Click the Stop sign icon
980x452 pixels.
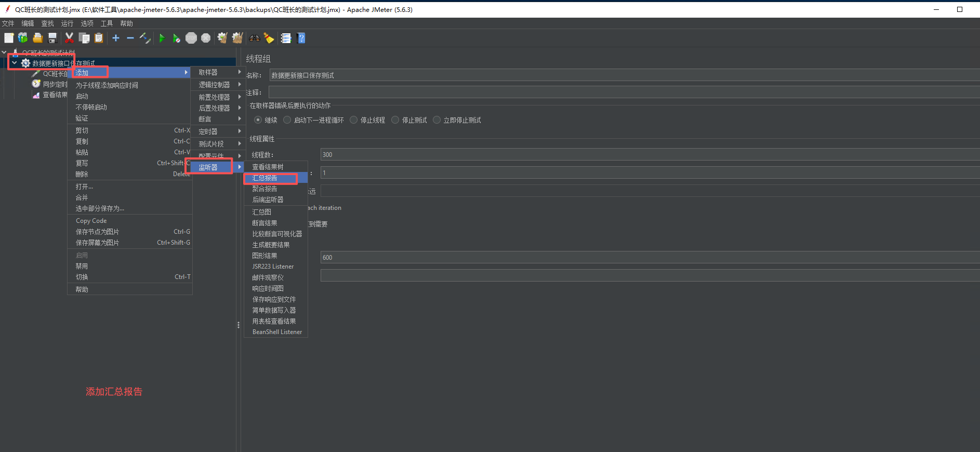point(191,38)
